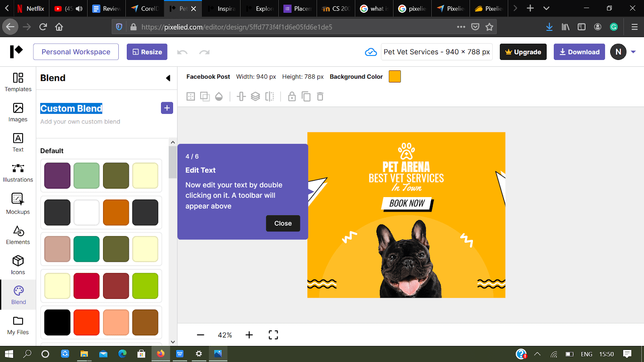Close the Edit Text tutorial tooltip
This screenshot has width=644, height=362.
click(x=283, y=223)
